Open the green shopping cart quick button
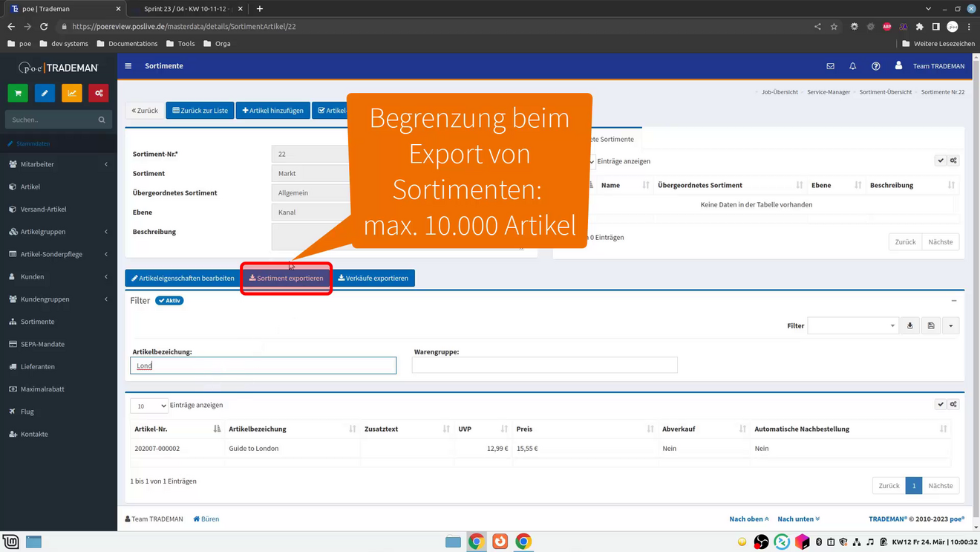 [x=18, y=93]
